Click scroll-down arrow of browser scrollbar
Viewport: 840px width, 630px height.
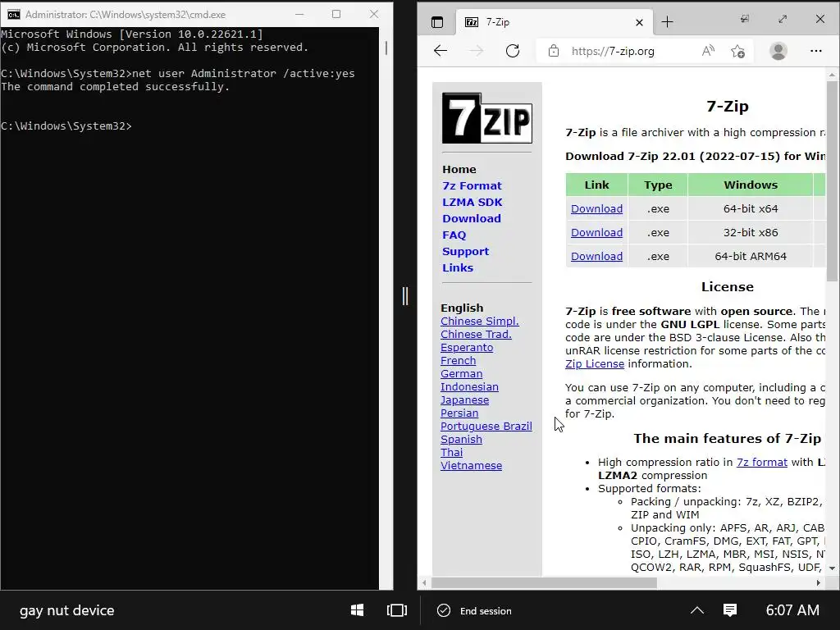[x=832, y=568]
